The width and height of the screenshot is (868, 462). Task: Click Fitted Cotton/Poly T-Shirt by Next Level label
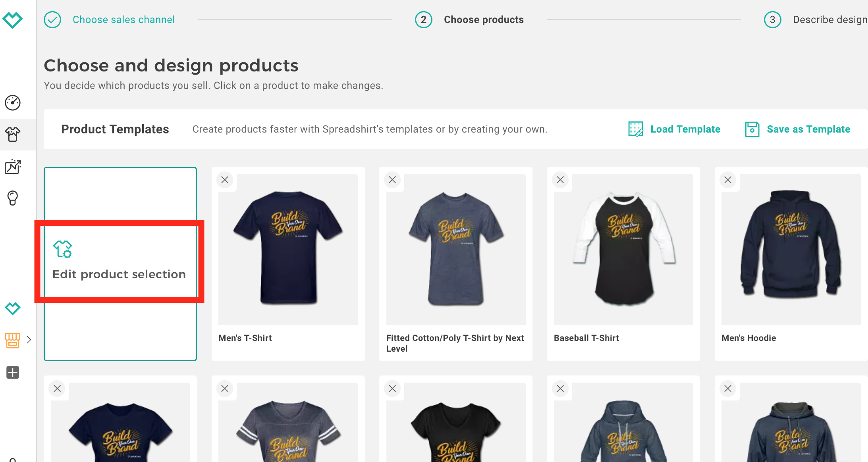[x=455, y=343]
